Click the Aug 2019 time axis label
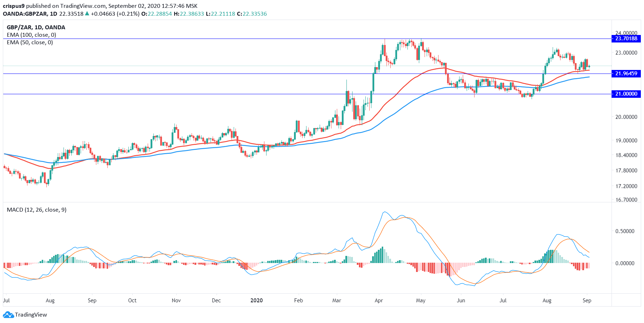 (x=50, y=301)
